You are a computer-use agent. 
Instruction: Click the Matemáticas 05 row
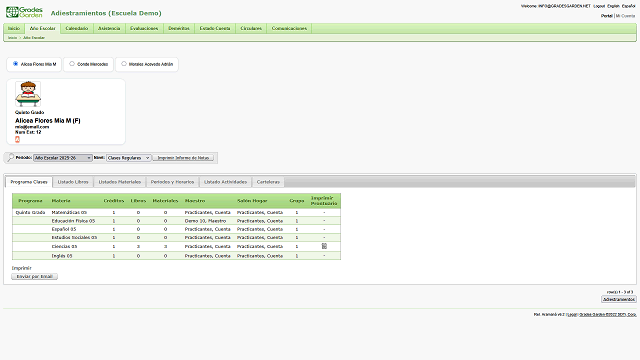click(176, 212)
